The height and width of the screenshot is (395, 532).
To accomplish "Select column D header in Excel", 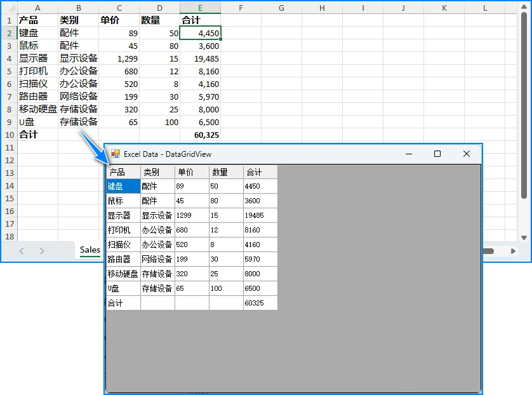I will [x=160, y=8].
